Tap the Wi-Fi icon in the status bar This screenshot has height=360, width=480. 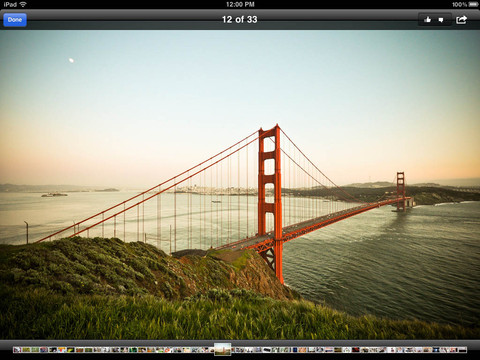tap(23, 4)
